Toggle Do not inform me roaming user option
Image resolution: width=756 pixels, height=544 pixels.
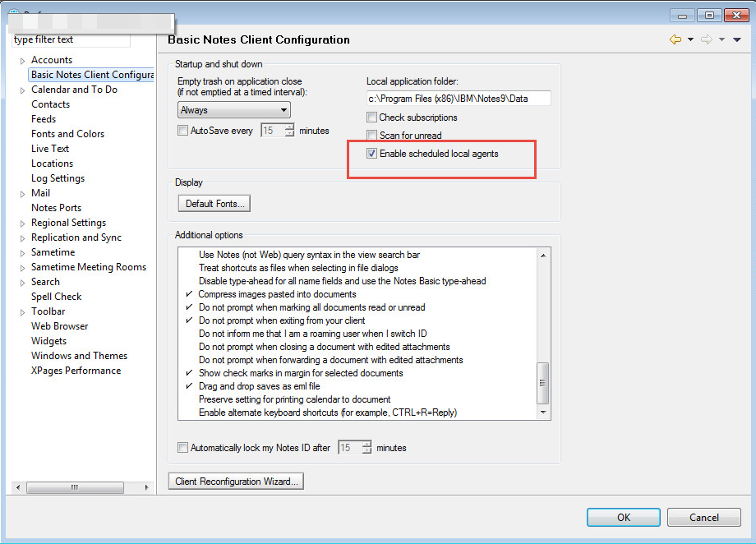pyautogui.click(x=313, y=334)
